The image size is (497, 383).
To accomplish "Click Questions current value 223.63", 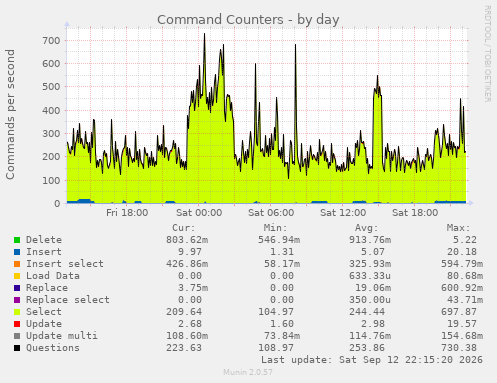I will (184, 348).
